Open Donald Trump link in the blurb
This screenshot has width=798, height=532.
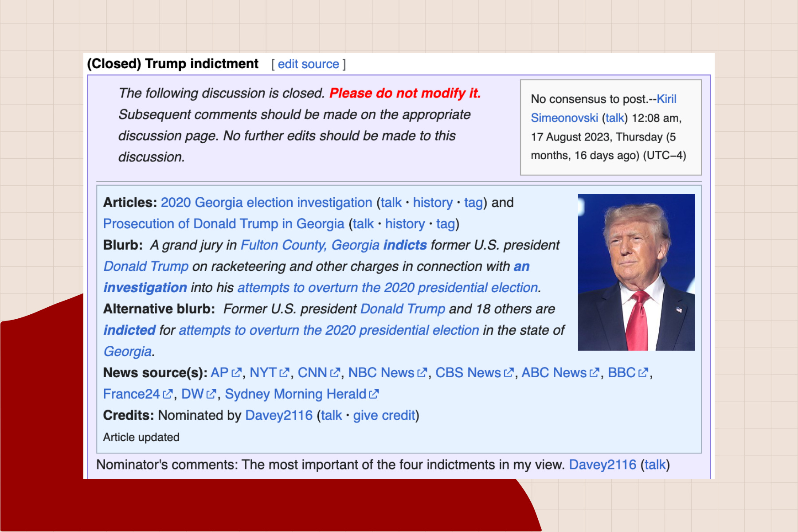coord(146,266)
